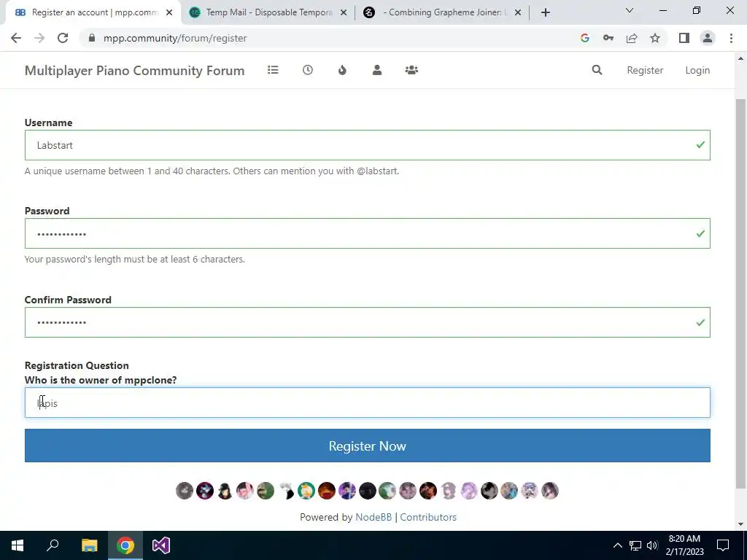The width and height of the screenshot is (747, 560).
Task: Open the Windows Start menu
Action: pyautogui.click(x=18, y=545)
